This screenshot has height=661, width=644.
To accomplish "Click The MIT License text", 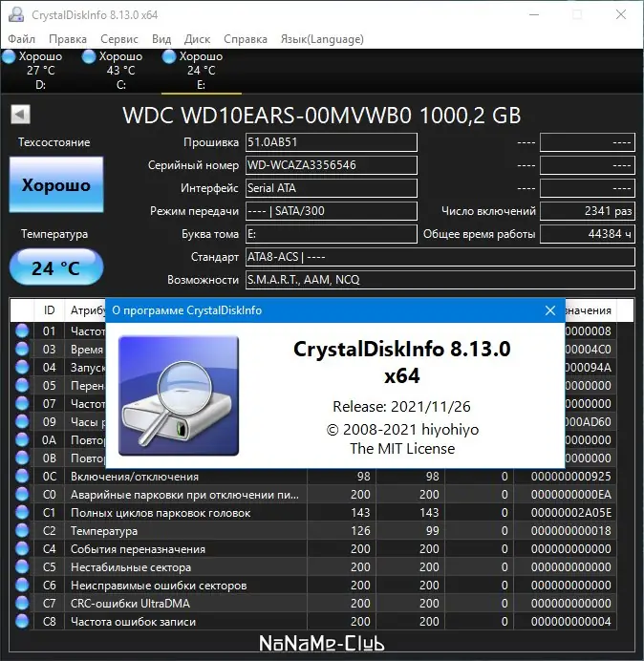I will [x=402, y=449].
